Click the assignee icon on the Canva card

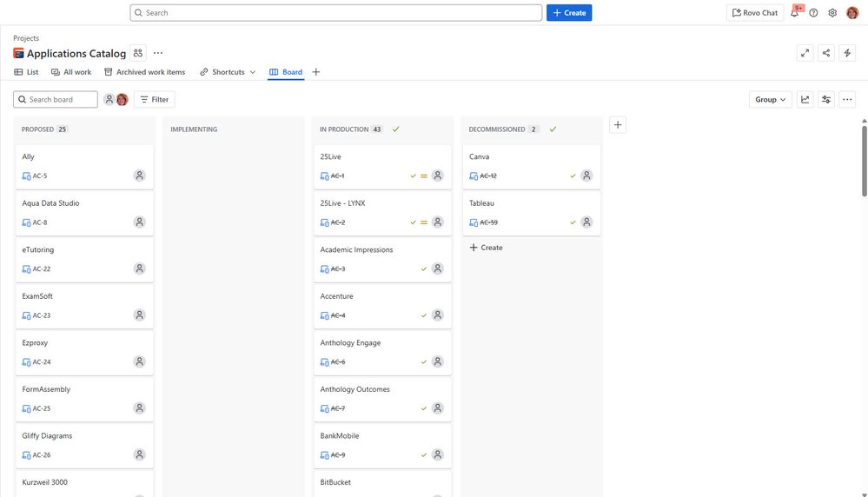pos(586,176)
